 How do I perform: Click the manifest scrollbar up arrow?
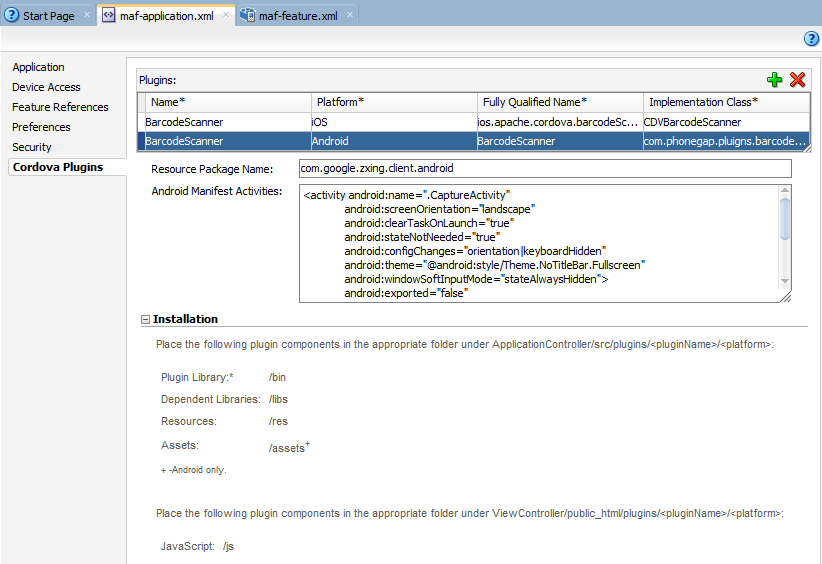click(x=785, y=190)
